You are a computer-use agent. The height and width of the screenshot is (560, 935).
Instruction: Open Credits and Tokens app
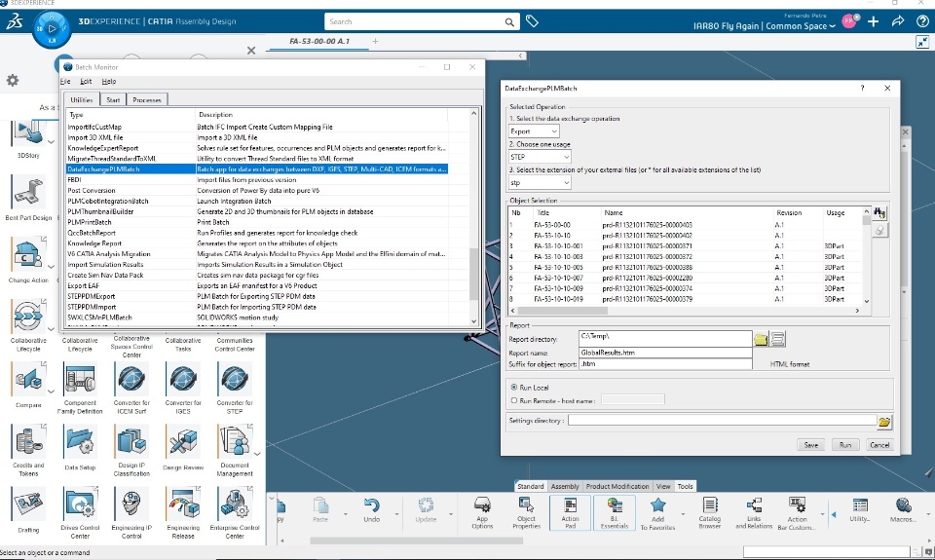click(28, 441)
